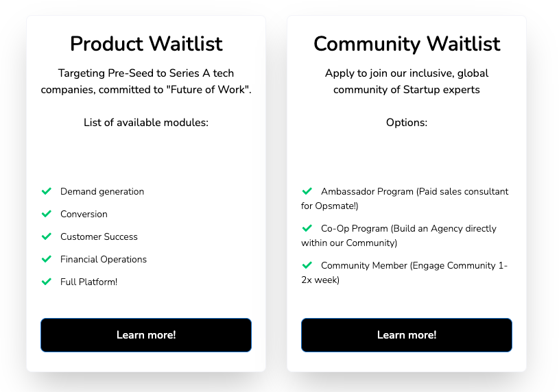Screen dimensions: 559x392
Task: Select the Conversion module text
Action: coord(84,215)
